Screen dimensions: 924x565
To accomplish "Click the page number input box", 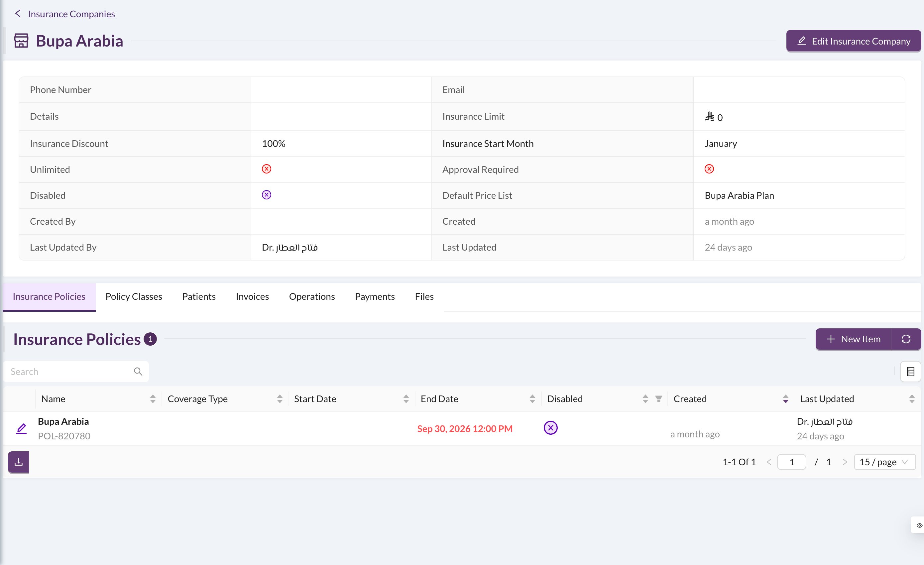I will [x=792, y=462].
